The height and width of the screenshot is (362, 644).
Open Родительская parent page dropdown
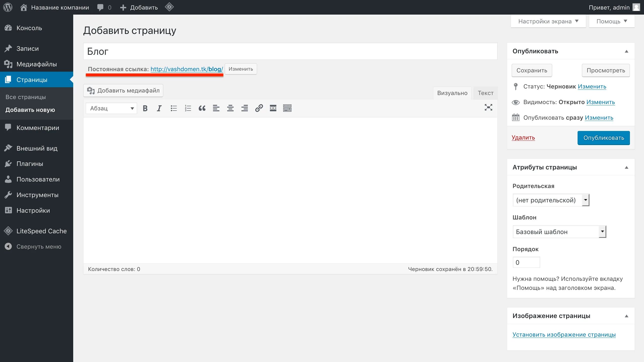click(x=551, y=200)
